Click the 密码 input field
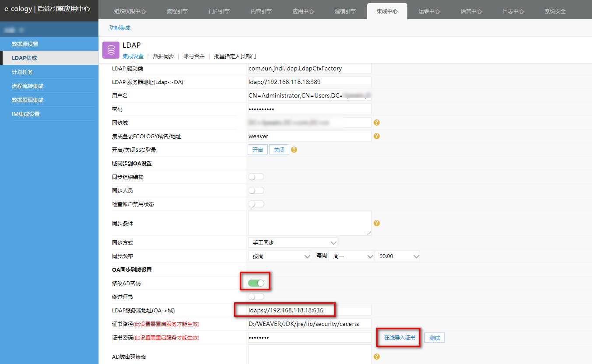This screenshot has width=592, height=364. pyautogui.click(x=309, y=109)
